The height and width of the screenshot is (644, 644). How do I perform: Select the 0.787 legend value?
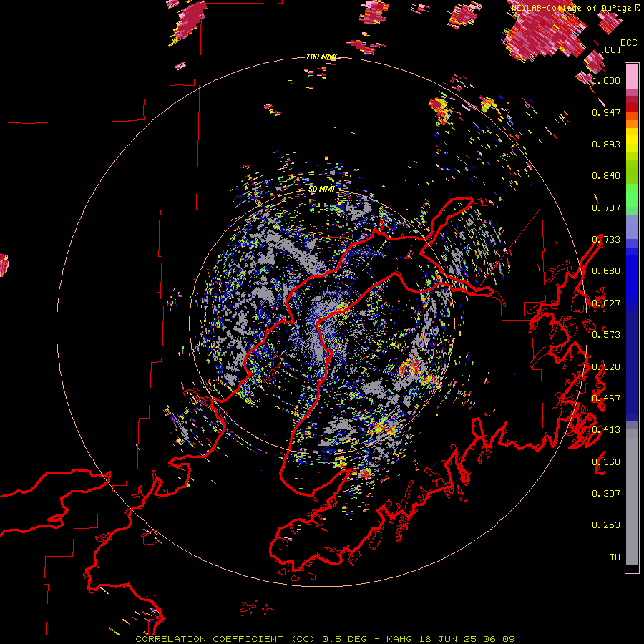tap(606, 208)
